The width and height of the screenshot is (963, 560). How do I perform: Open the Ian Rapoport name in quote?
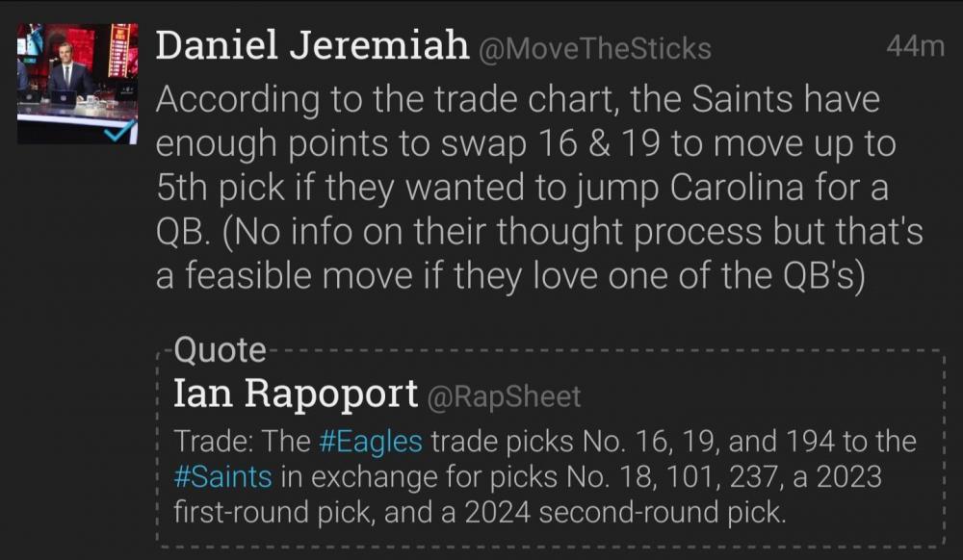[x=296, y=394]
